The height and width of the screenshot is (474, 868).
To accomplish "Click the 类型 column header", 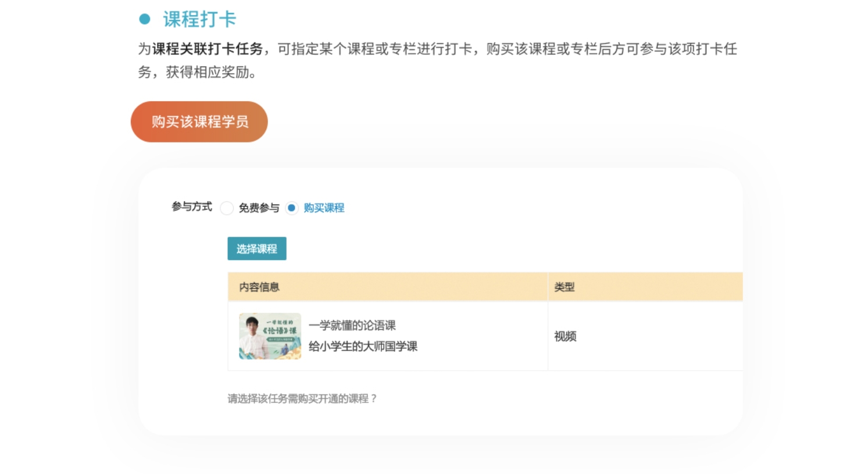I will 564,287.
